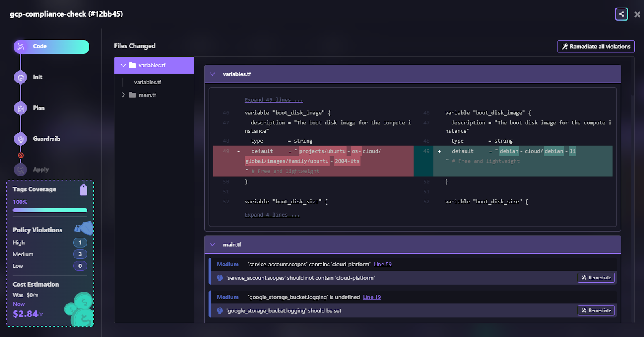Open Line 89 link for cloud-platform violation
Viewport: 644px width, 337px height.
coord(383,264)
